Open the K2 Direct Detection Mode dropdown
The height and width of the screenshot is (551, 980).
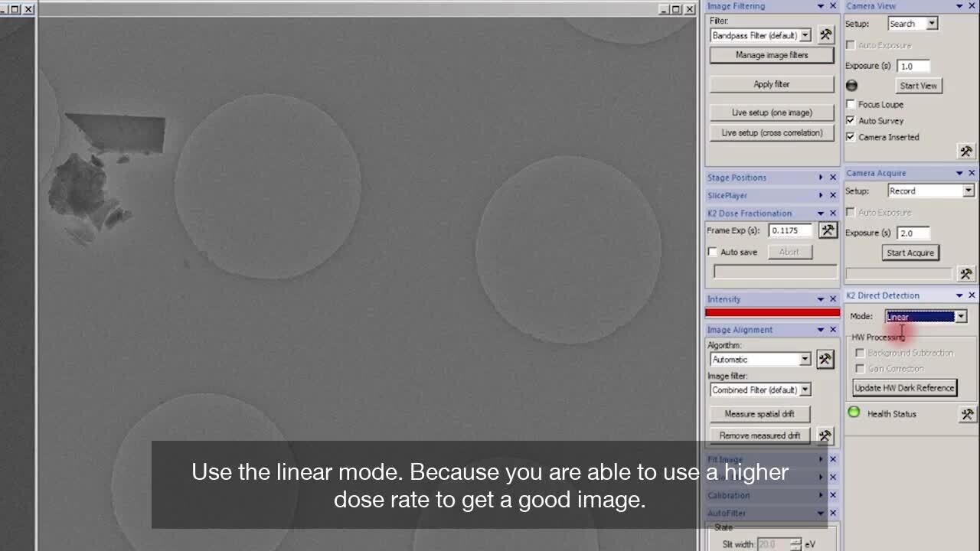point(961,317)
